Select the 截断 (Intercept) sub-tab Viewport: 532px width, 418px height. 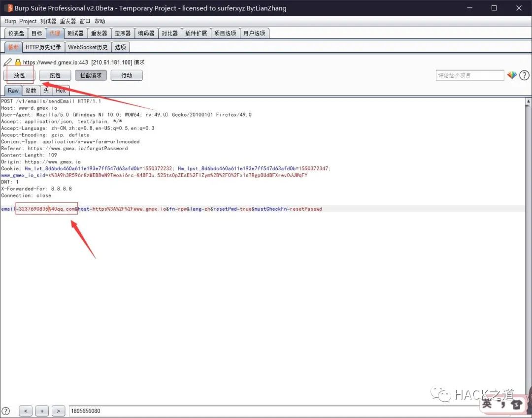tap(13, 47)
